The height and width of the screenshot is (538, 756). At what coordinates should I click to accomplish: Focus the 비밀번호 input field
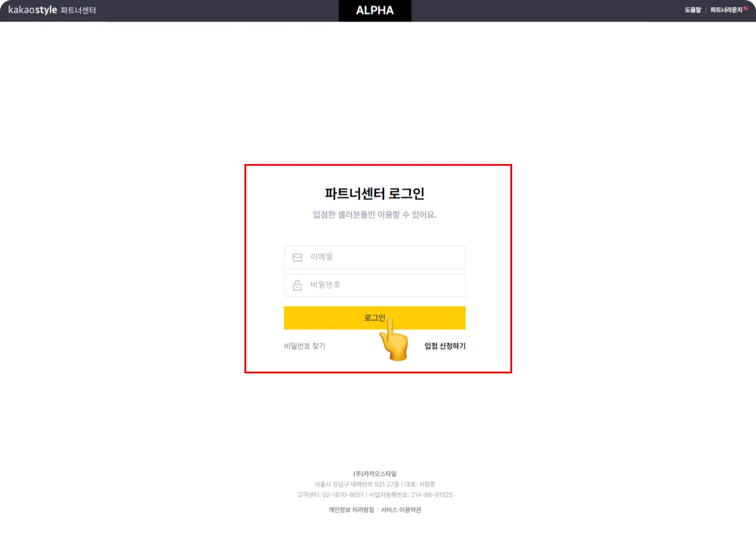click(375, 285)
